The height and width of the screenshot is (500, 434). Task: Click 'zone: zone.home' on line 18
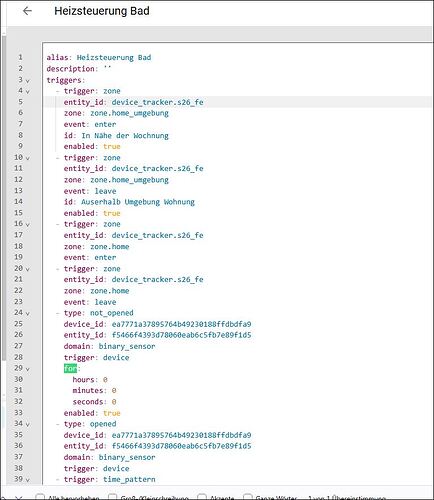pyautogui.click(x=96, y=247)
